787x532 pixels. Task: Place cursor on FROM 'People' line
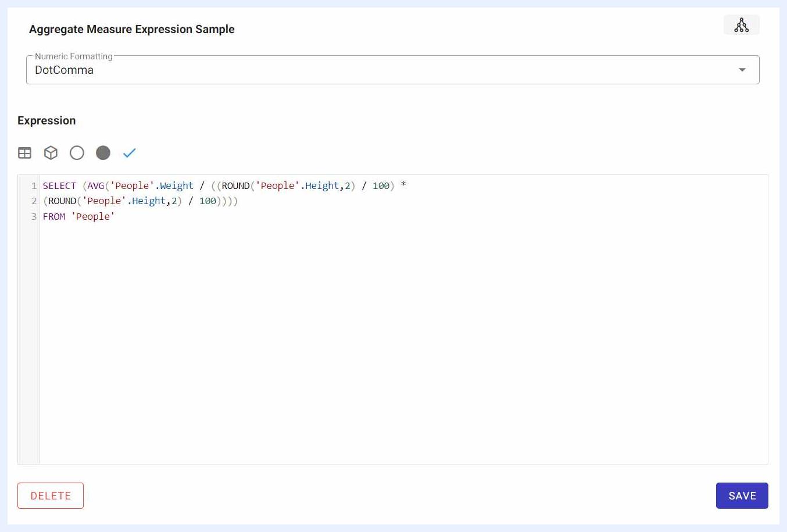point(79,217)
